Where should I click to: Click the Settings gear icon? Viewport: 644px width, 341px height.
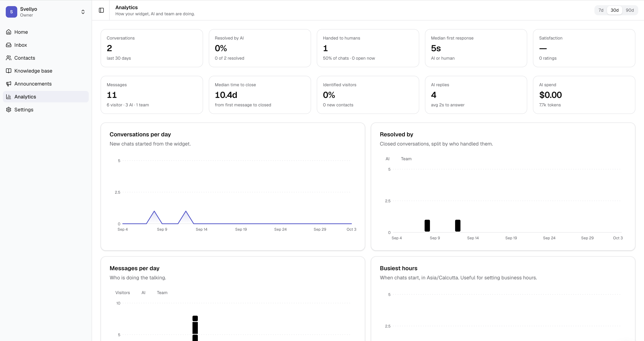pyautogui.click(x=9, y=110)
